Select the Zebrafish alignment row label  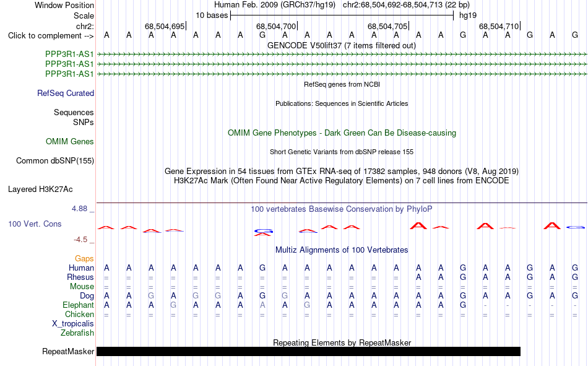77,333
